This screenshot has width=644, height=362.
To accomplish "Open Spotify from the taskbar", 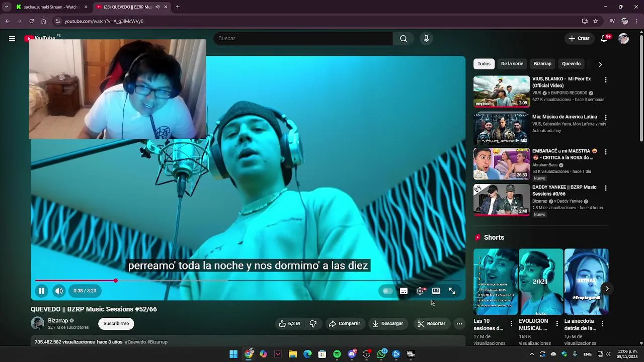I will 337,354.
